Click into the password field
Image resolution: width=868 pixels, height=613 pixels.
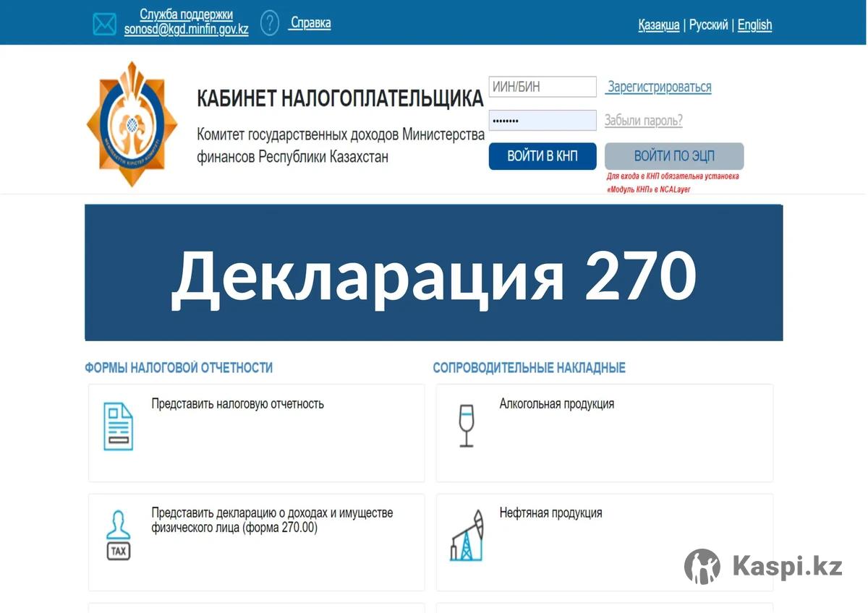542,121
